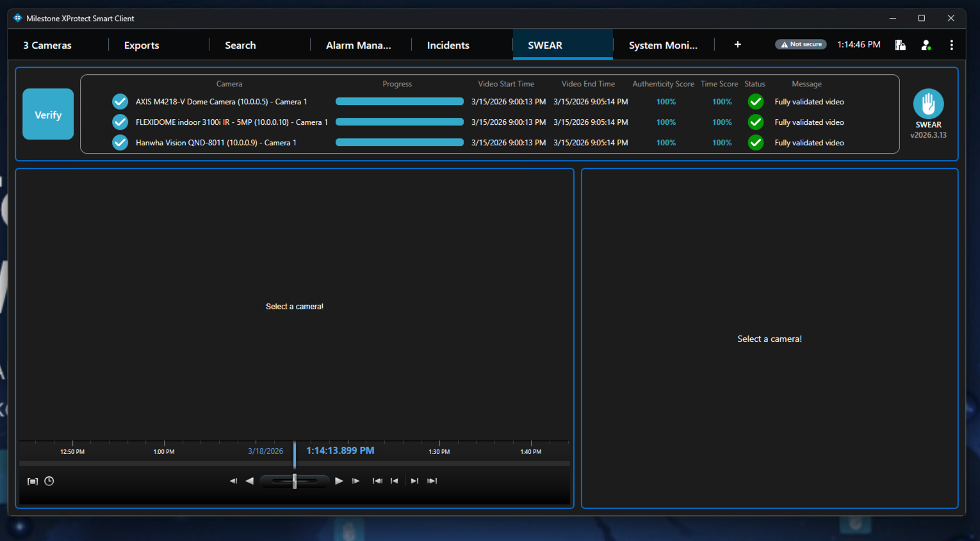980x541 pixels.
Task: Deselect the Hanwha Vision QND-8011 camera
Action: 120,143
